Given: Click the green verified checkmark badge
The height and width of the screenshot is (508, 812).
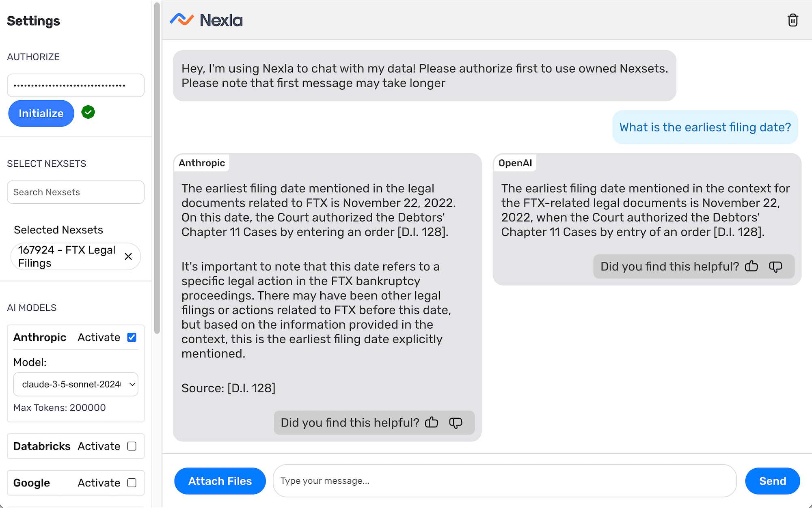Looking at the screenshot, I should coord(88,112).
